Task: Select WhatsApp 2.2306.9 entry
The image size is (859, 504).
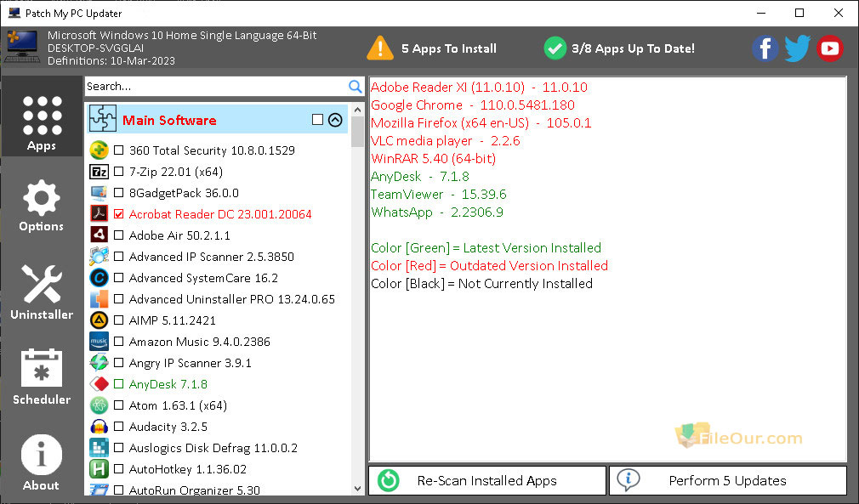Action: (x=437, y=212)
